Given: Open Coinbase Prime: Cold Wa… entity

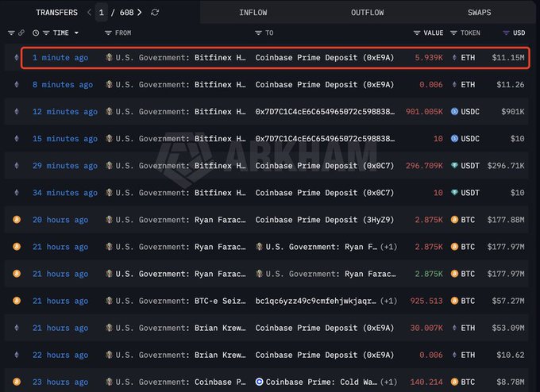Looking at the screenshot, I should pyautogui.click(x=322, y=382).
